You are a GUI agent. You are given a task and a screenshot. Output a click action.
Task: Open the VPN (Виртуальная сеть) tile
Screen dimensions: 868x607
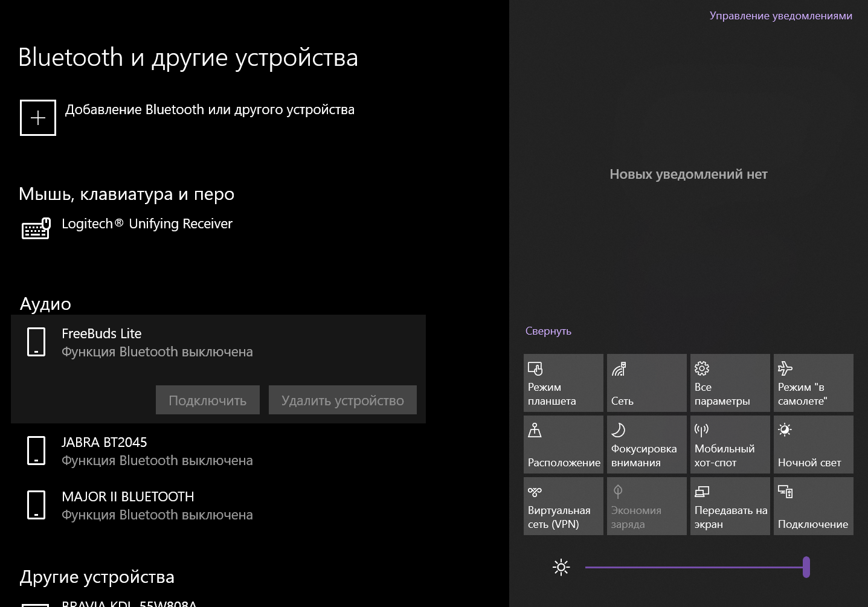point(564,506)
